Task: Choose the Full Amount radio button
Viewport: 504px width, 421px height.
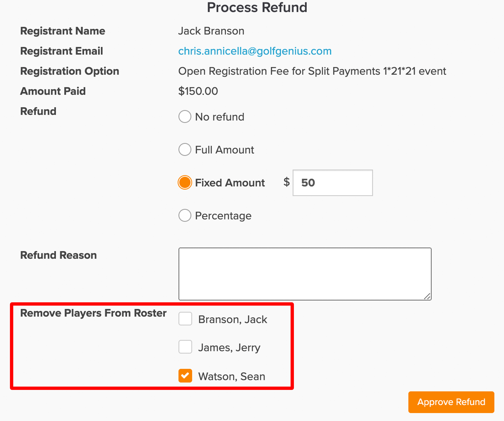Action: coord(185,150)
